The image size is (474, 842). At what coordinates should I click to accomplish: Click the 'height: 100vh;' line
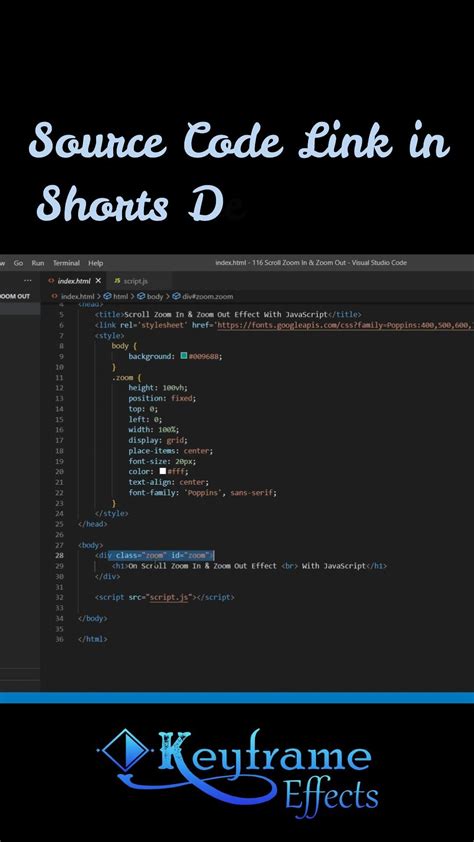158,388
